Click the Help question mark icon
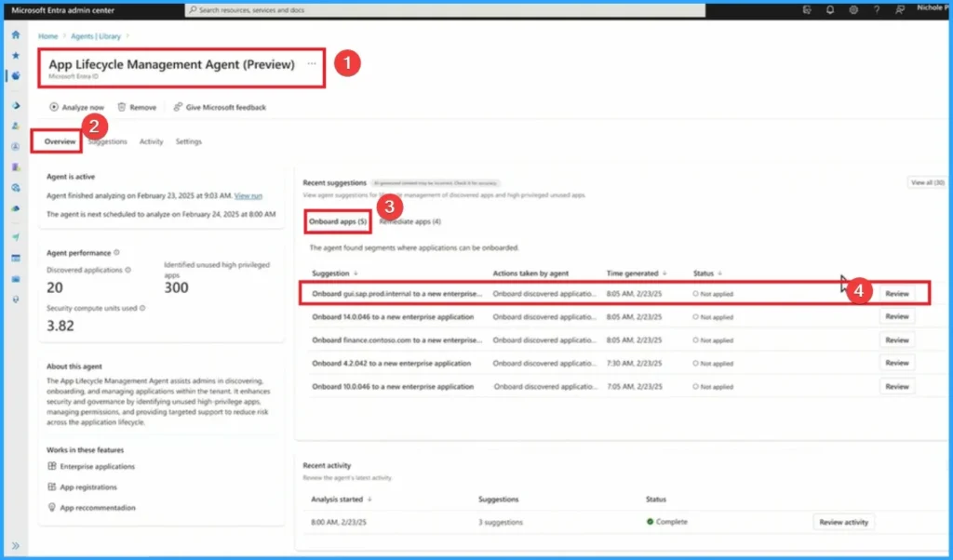 tap(877, 9)
